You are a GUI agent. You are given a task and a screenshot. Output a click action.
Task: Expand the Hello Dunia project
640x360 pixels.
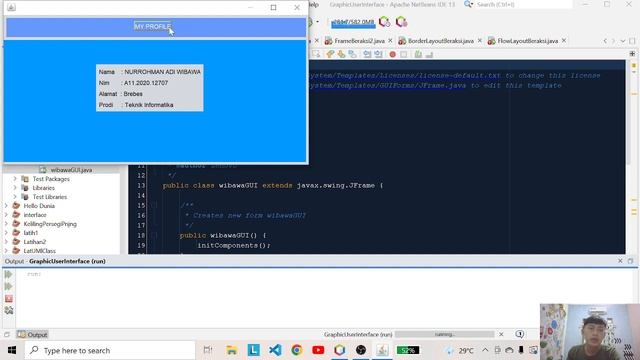(6, 206)
